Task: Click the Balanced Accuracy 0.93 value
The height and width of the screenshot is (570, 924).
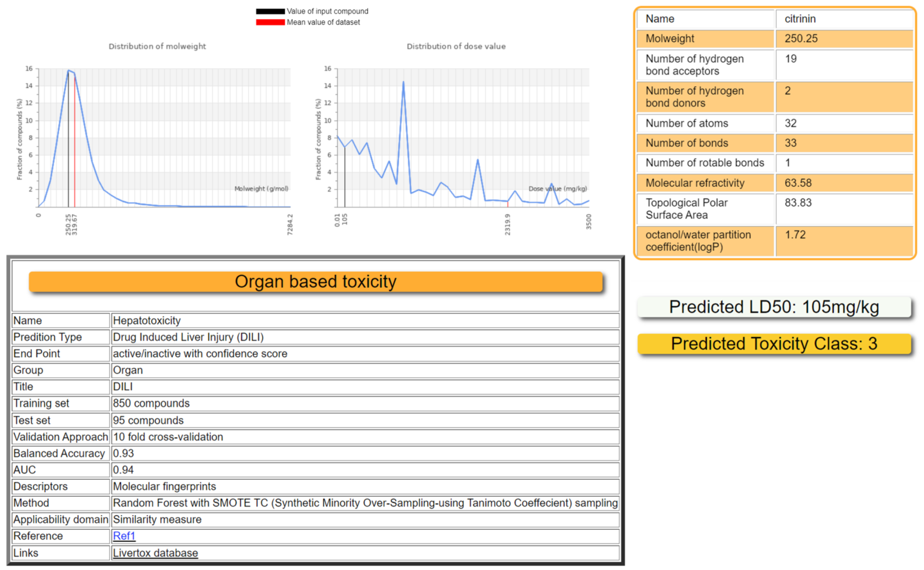Action: click(x=124, y=453)
